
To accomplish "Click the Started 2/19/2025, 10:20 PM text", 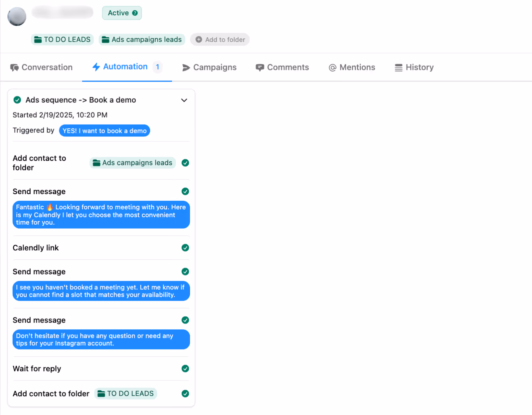I will point(60,115).
